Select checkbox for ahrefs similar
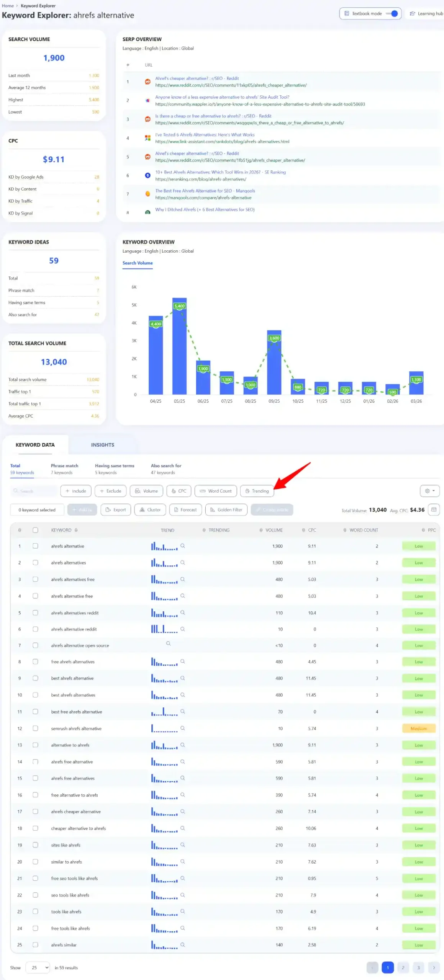444x980 pixels. coord(35,944)
